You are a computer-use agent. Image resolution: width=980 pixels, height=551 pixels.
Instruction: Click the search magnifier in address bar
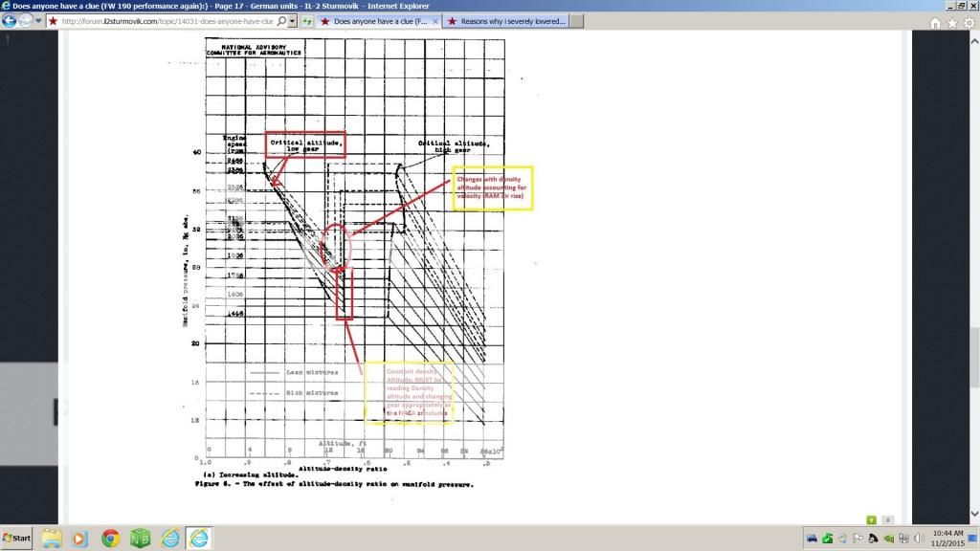(280, 20)
